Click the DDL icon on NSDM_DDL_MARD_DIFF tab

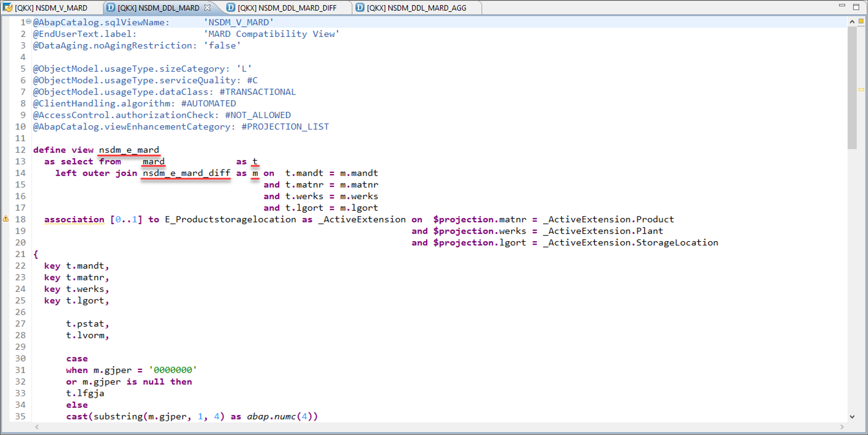pyautogui.click(x=230, y=7)
